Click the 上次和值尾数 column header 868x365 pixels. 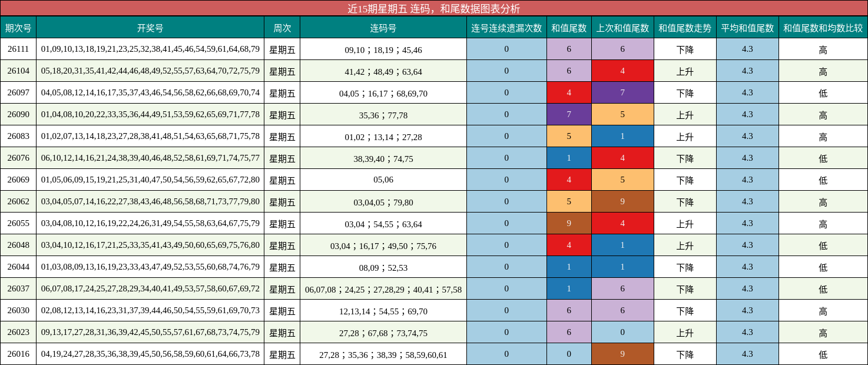tap(622, 28)
